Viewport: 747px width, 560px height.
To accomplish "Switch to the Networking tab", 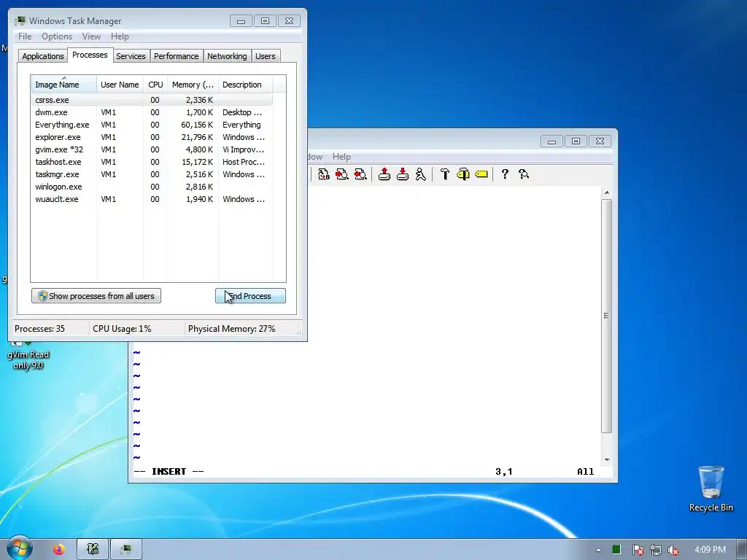I will 227,56.
